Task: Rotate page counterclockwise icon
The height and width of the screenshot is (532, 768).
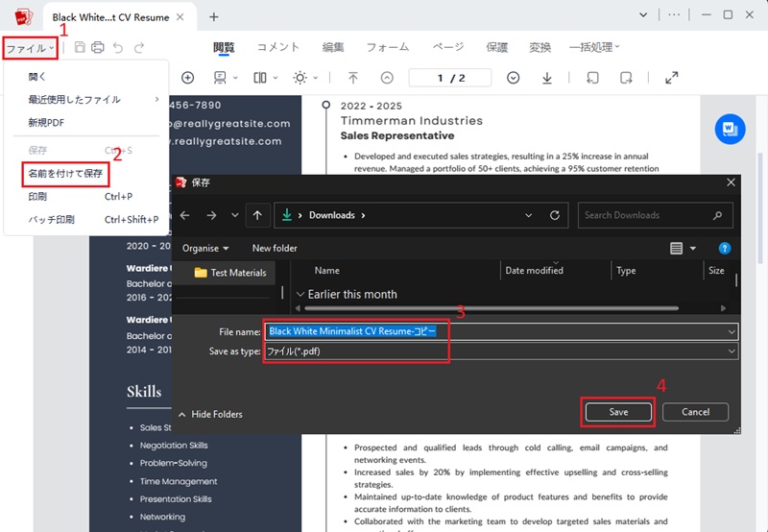Action: (592, 78)
